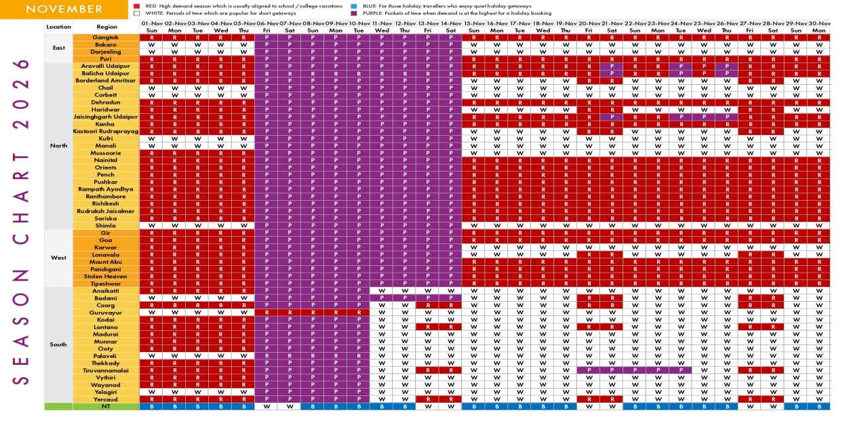Select the Location column header

point(58,27)
